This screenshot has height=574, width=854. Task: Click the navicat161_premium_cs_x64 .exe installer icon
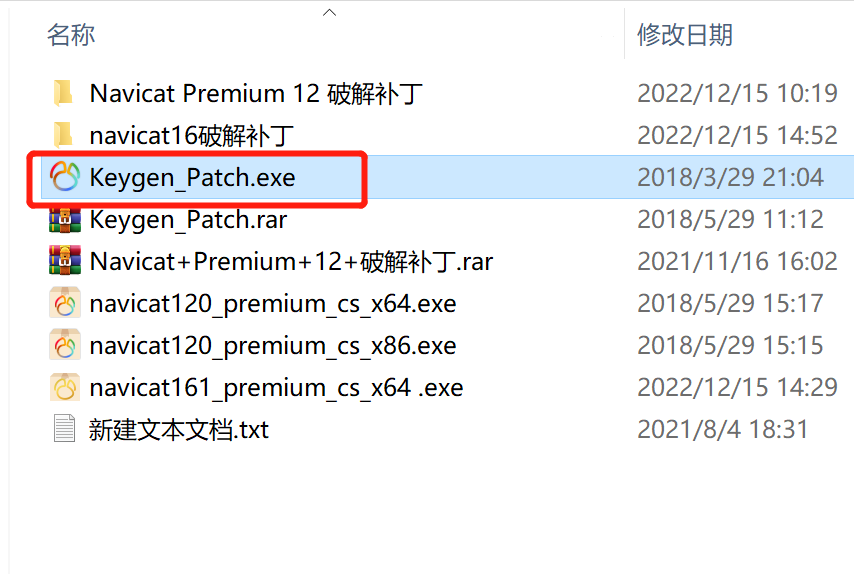tap(65, 387)
